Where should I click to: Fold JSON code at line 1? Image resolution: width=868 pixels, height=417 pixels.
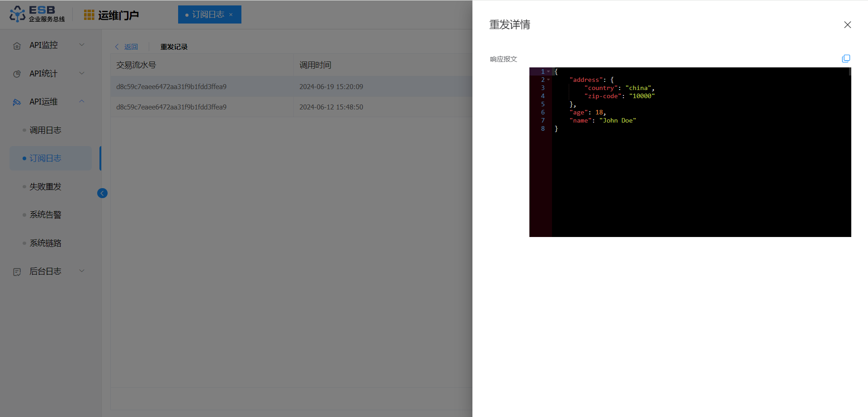[548, 72]
